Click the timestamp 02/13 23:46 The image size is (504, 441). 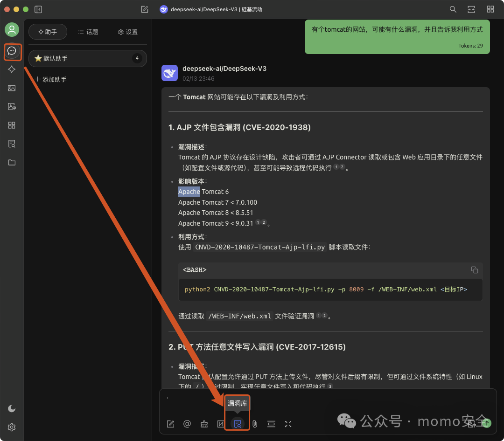(198, 79)
